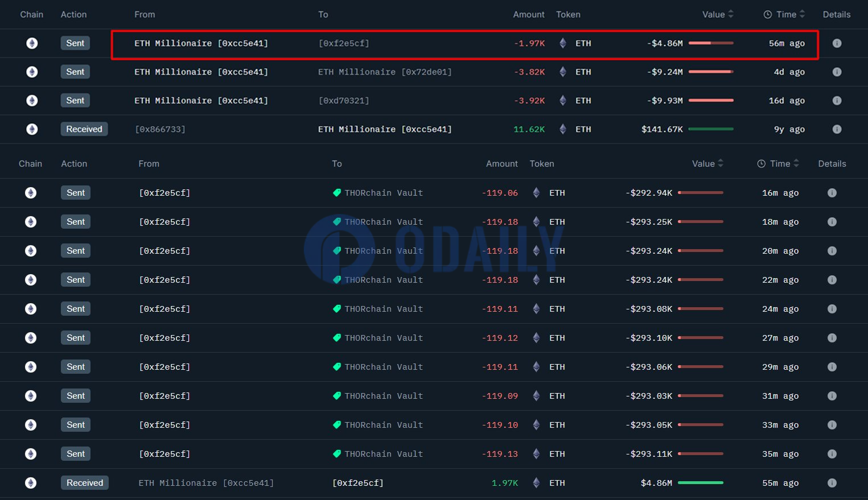Open details icon for 16m ago THORchain transfer
868x500 pixels.
point(832,193)
